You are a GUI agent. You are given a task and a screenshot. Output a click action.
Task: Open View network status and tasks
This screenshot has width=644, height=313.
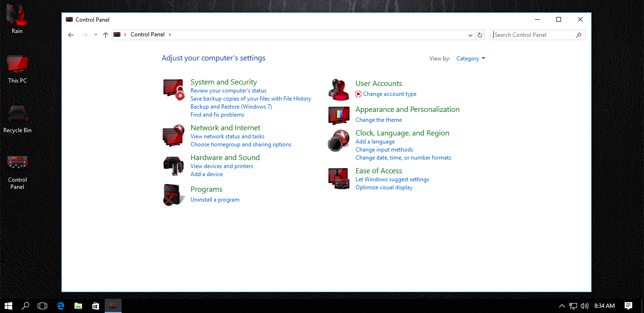227,136
